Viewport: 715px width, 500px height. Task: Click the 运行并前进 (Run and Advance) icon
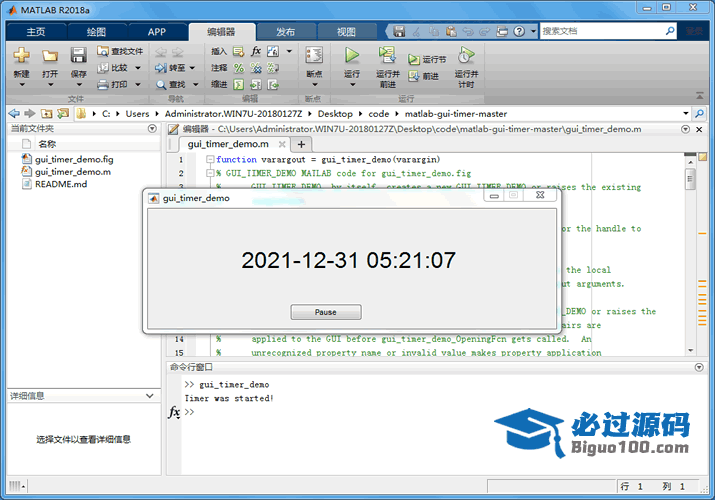coord(387,55)
